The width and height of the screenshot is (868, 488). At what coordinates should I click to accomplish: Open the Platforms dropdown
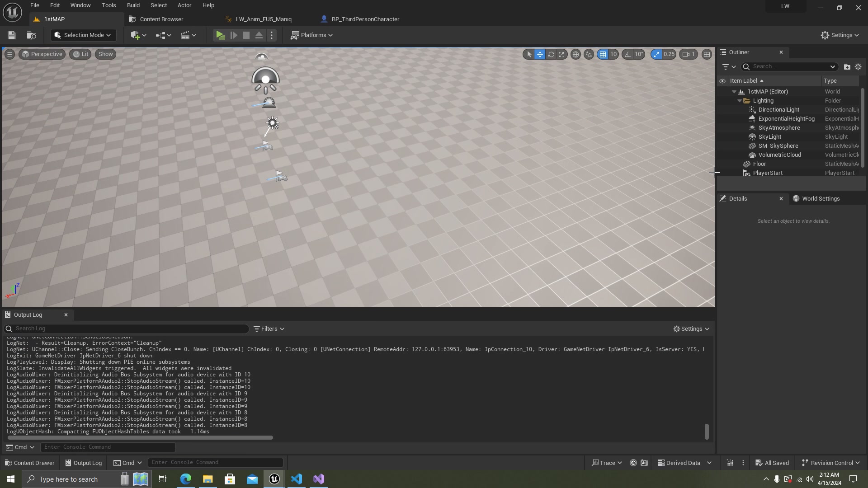[x=311, y=35]
